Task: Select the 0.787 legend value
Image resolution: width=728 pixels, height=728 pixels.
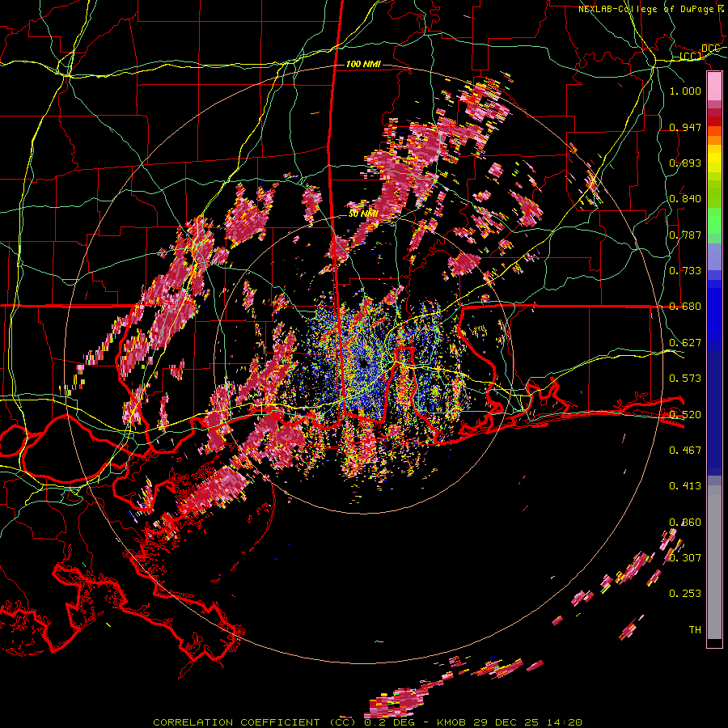Action: coord(685,235)
